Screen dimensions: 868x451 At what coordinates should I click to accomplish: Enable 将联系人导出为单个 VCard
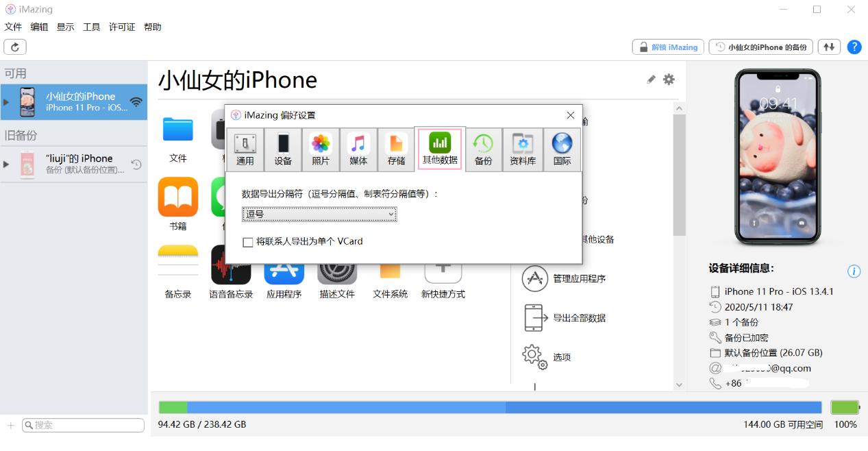pos(248,241)
